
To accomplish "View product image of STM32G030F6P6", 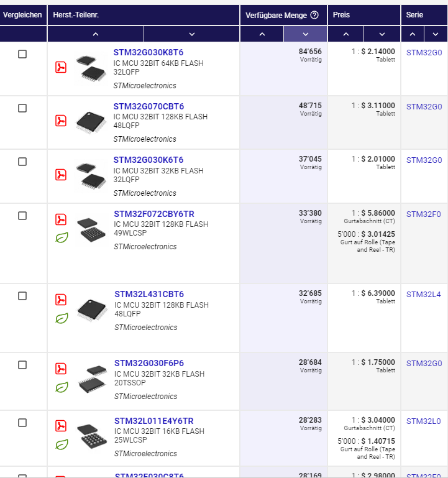I will [92, 379].
